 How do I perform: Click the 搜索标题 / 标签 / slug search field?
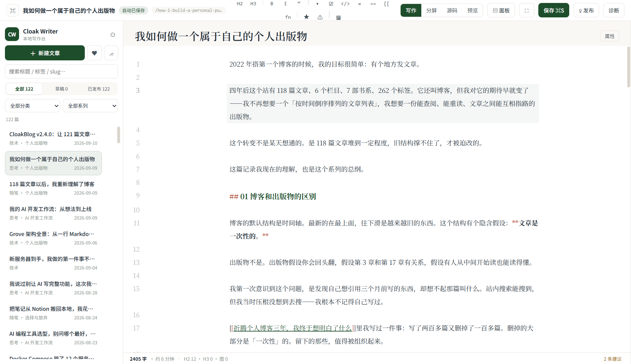(x=61, y=72)
